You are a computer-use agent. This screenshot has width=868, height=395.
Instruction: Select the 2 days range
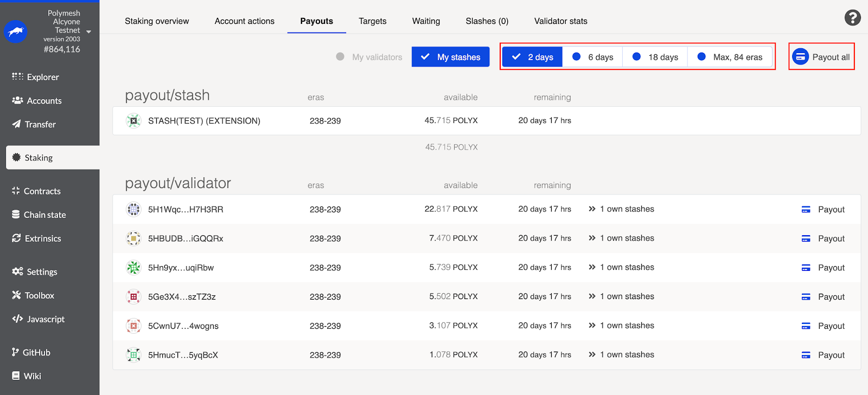532,57
